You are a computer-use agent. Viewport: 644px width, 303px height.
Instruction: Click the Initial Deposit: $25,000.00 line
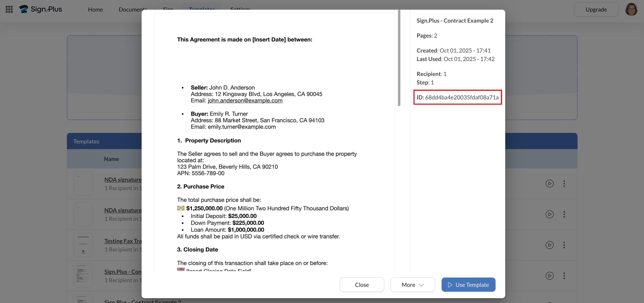(224, 216)
